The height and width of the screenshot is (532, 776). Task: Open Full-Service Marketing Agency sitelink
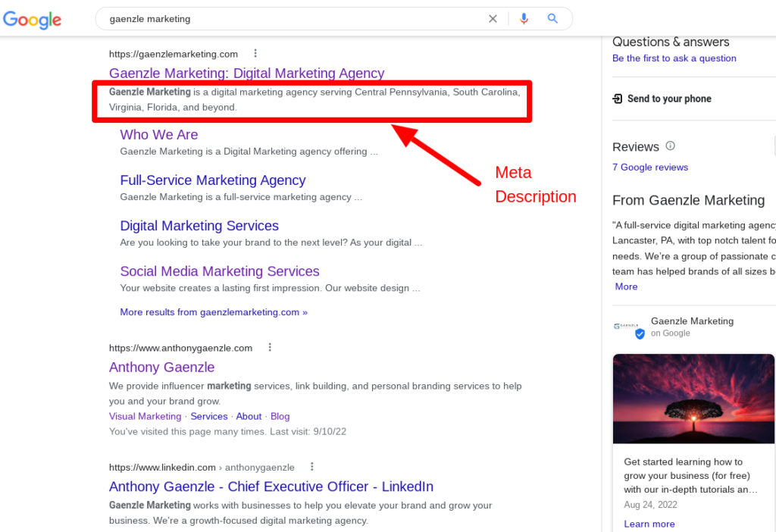(x=212, y=180)
